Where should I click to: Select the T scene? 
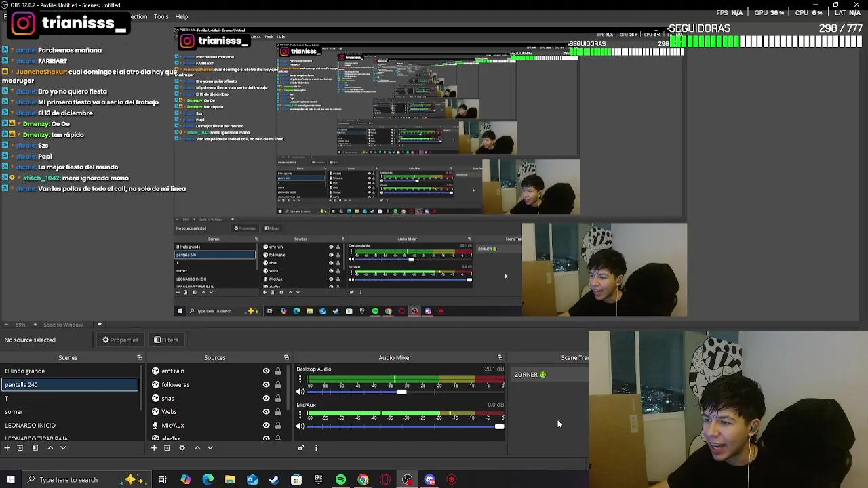pos(69,398)
